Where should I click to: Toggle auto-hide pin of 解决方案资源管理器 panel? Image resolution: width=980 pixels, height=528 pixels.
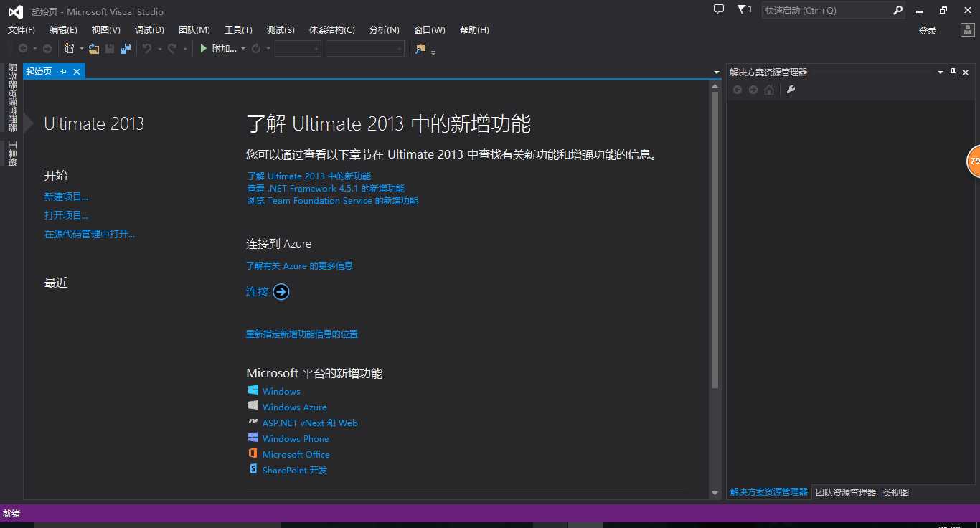click(953, 72)
